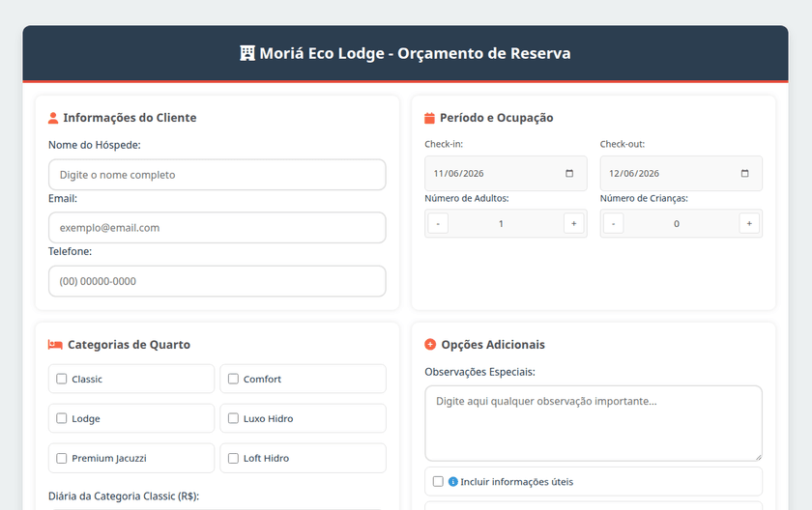The height and width of the screenshot is (510, 812).
Task: Decrease the number of children
Action: [x=614, y=223]
